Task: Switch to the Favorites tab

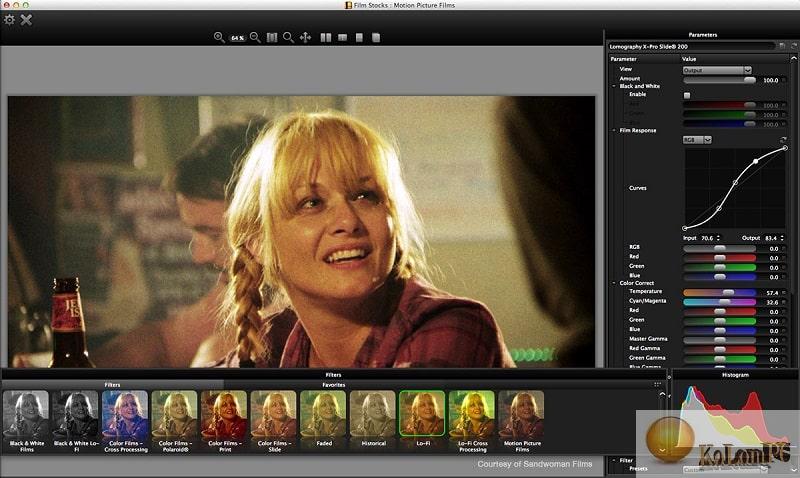Action: pyautogui.click(x=334, y=385)
